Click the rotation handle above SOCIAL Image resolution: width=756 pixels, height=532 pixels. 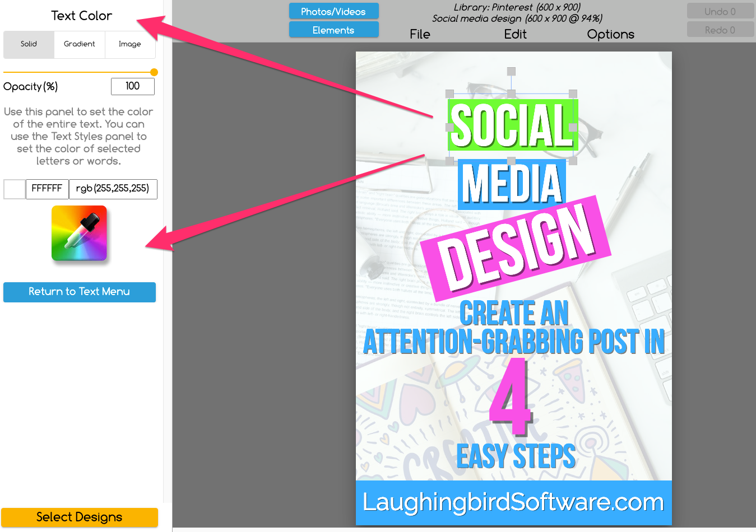(x=511, y=71)
